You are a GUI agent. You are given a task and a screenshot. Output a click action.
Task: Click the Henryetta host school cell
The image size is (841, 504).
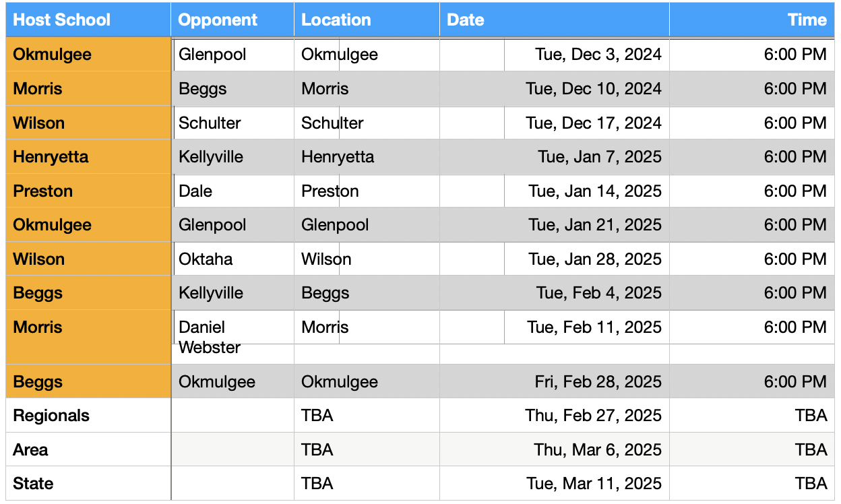pyautogui.click(x=88, y=157)
